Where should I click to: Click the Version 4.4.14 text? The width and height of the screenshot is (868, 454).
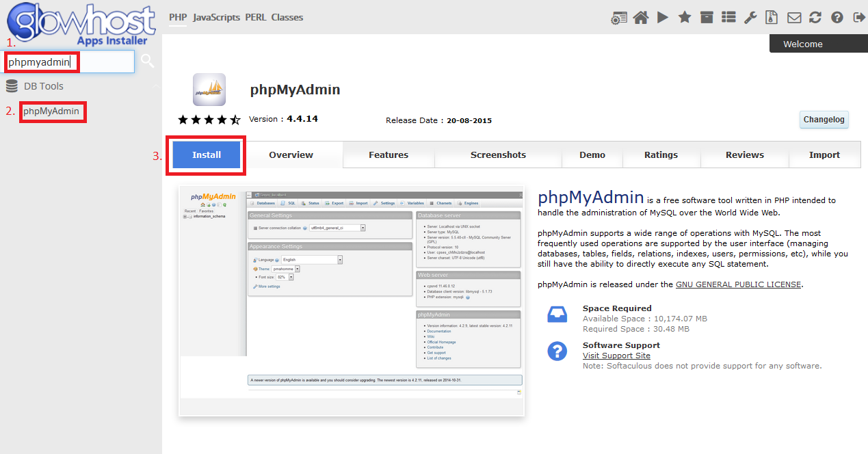click(283, 119)
